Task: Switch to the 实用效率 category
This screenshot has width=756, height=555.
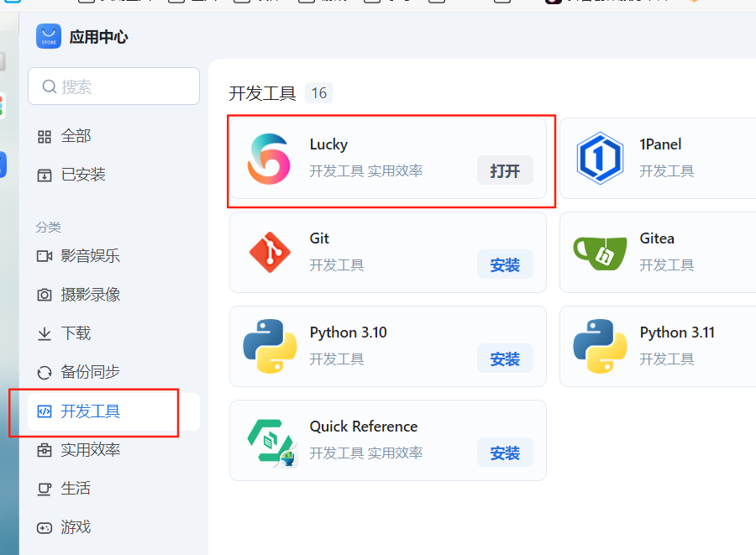Action: pyautogui.click(x=90, y=450)
